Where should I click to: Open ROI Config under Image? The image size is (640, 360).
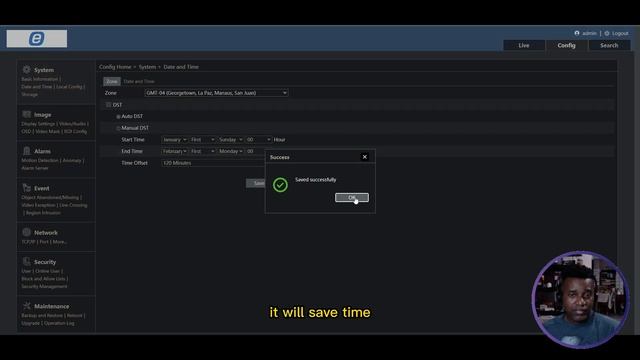76,131
